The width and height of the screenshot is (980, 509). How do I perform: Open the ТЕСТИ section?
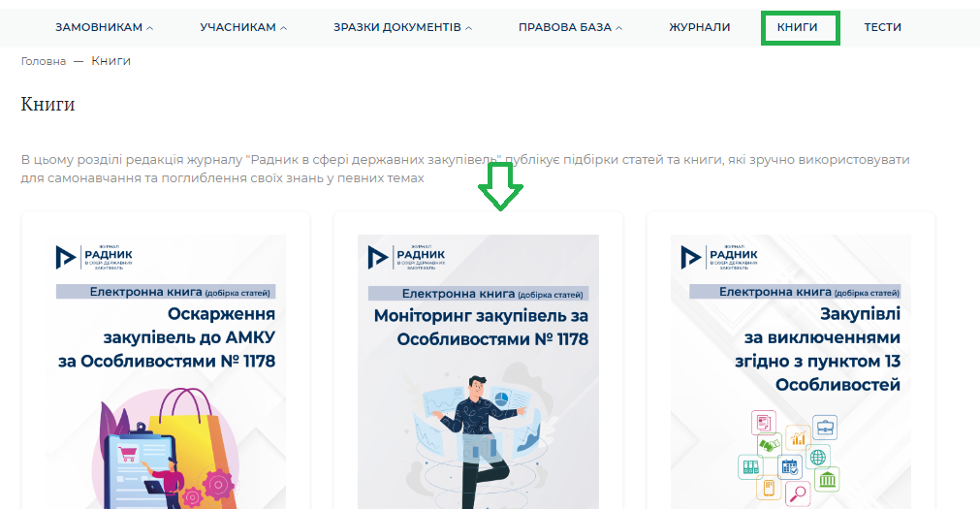click(x=882, y=27)
